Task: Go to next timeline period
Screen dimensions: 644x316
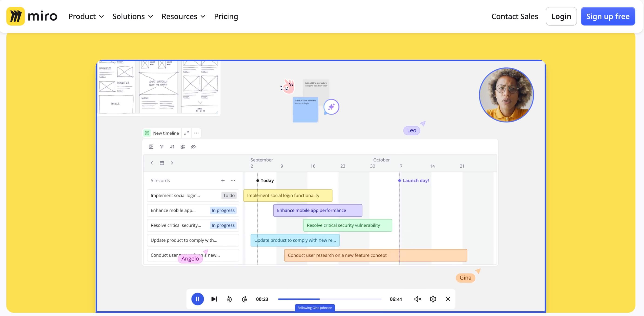Action: [172, 163]
